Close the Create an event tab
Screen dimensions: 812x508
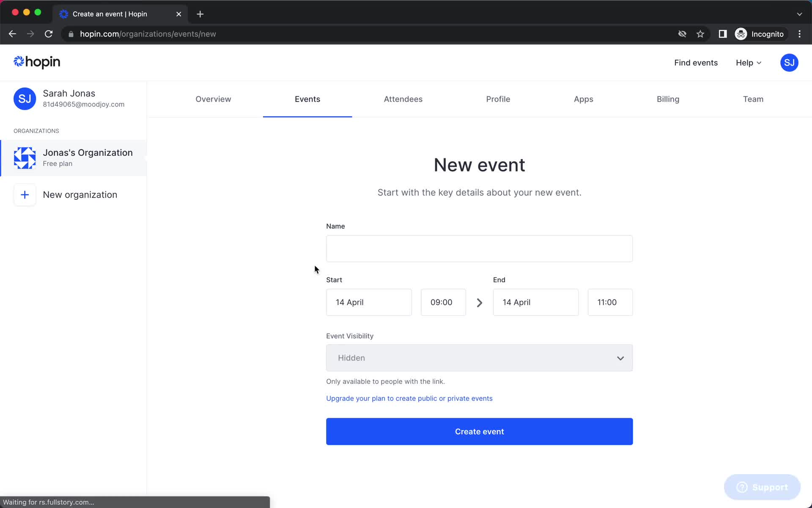point(178,14)
